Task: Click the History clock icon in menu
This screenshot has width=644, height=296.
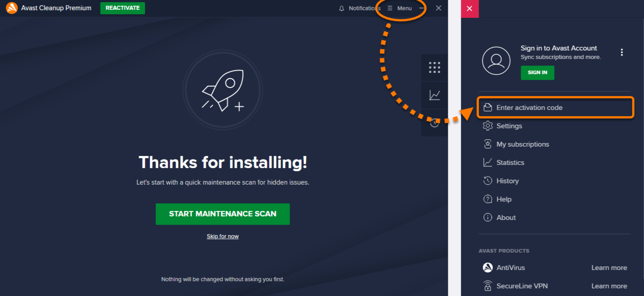Action: pyautogui.click(x=488, y=181)
